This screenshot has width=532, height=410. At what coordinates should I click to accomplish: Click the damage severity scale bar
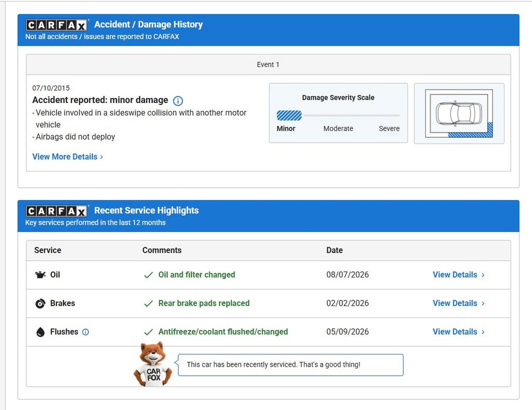coord(338,115)
